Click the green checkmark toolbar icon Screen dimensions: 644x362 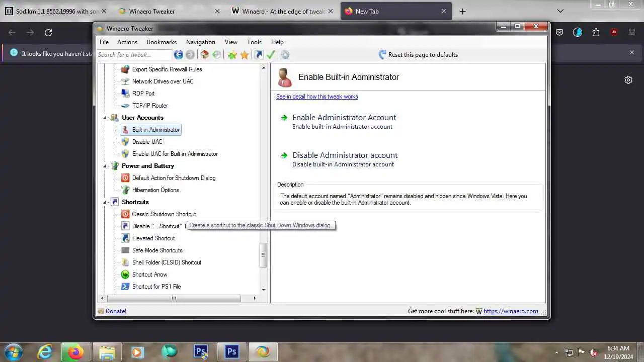(x=271, y=55)
